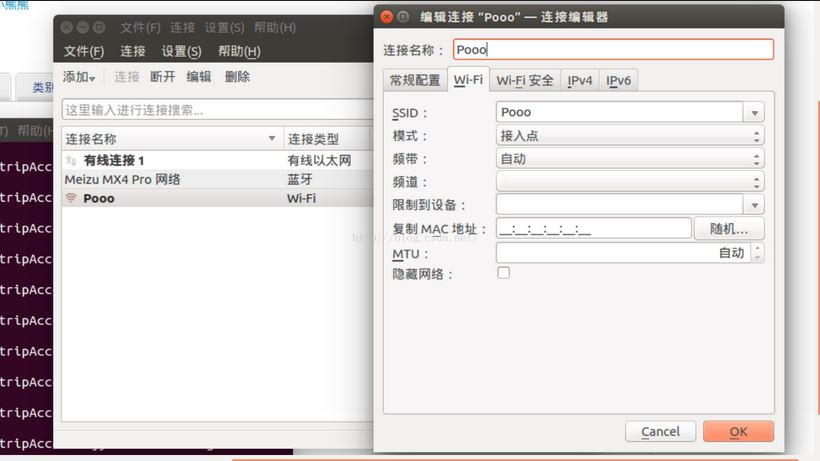Screen dimensions: 820x461
Task: Open the 设置(S) menu
Action: coord(181,51)
